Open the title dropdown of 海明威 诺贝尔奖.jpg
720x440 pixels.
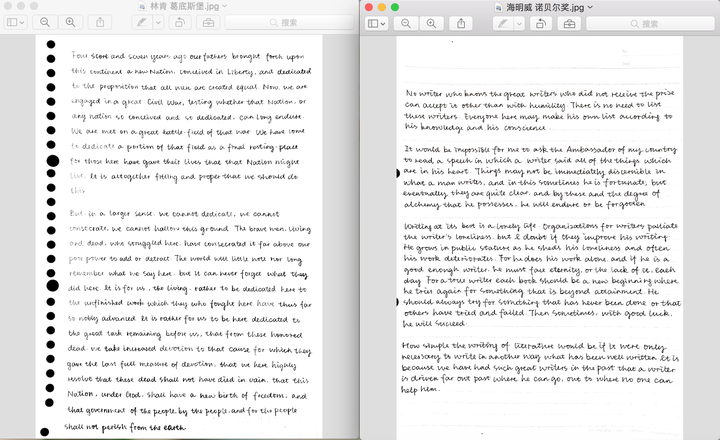coord(590,7)
